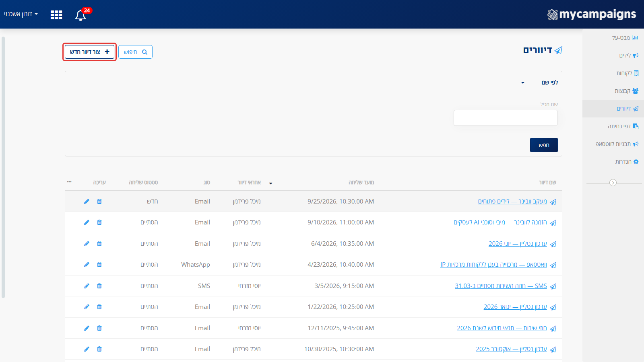Click the mycampaigns logo

click(592, 14)
